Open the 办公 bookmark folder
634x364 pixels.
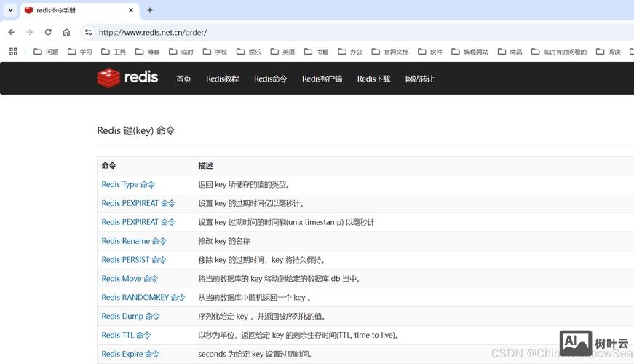pyautogui.click(x=350, y=52)
